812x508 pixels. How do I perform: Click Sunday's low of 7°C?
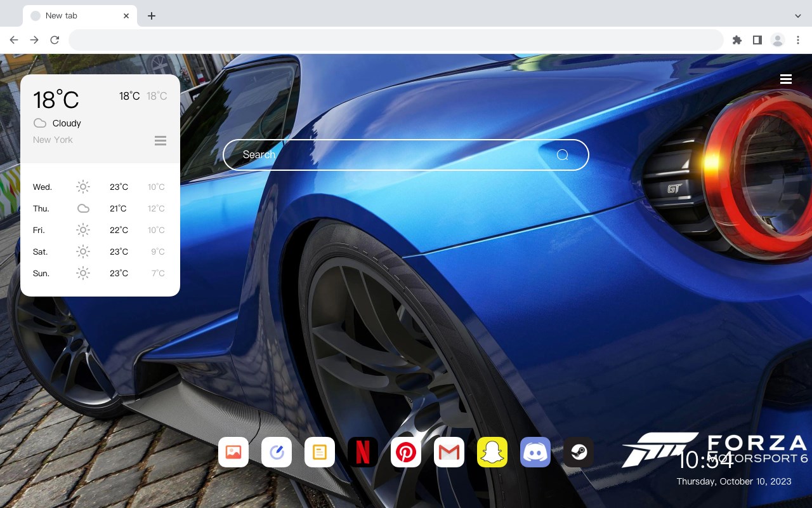(x=158, y=274)
